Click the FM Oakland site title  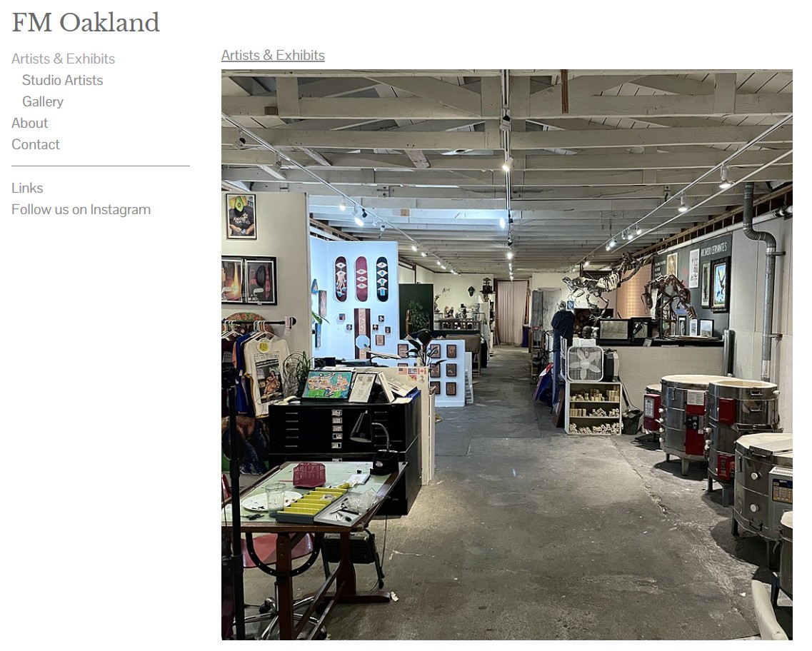pyautogui.click(x=86, y=22)
